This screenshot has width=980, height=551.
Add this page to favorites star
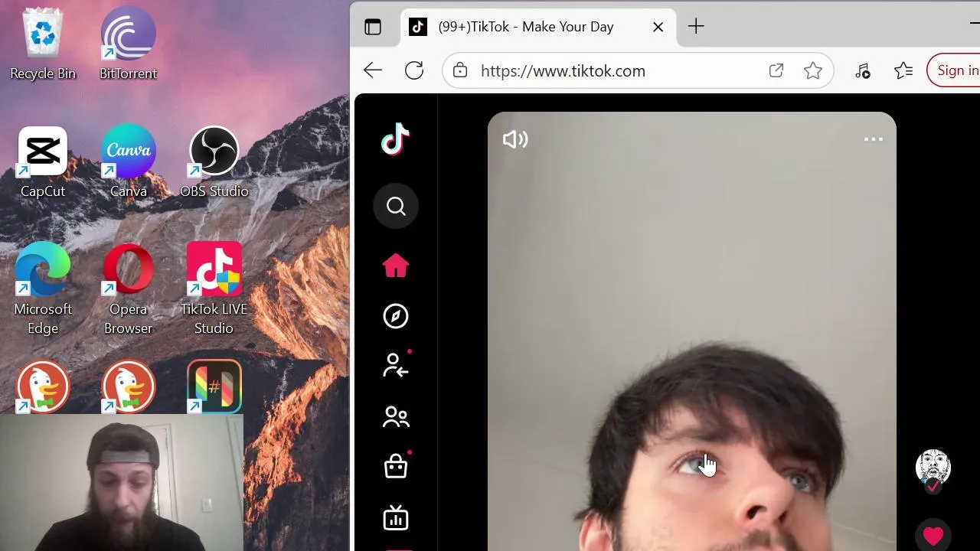(x=813, y=71)
